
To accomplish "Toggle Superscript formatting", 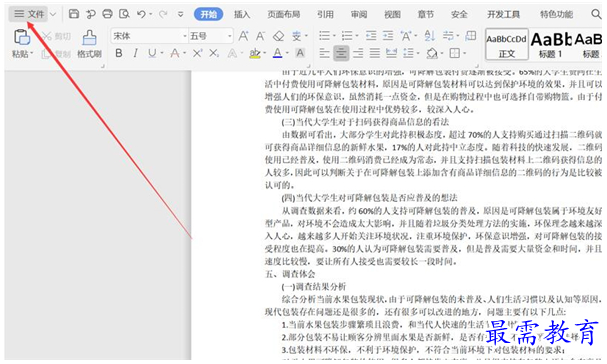I will 197,53.
